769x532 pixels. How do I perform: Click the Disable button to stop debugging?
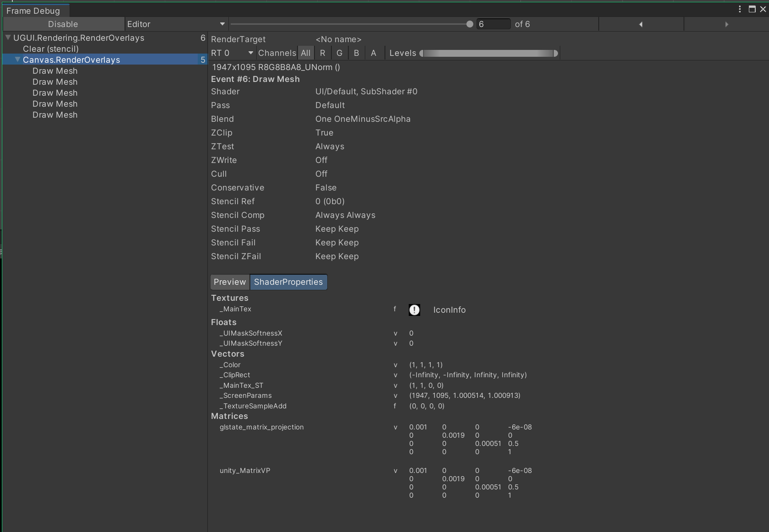pos(63,24)
